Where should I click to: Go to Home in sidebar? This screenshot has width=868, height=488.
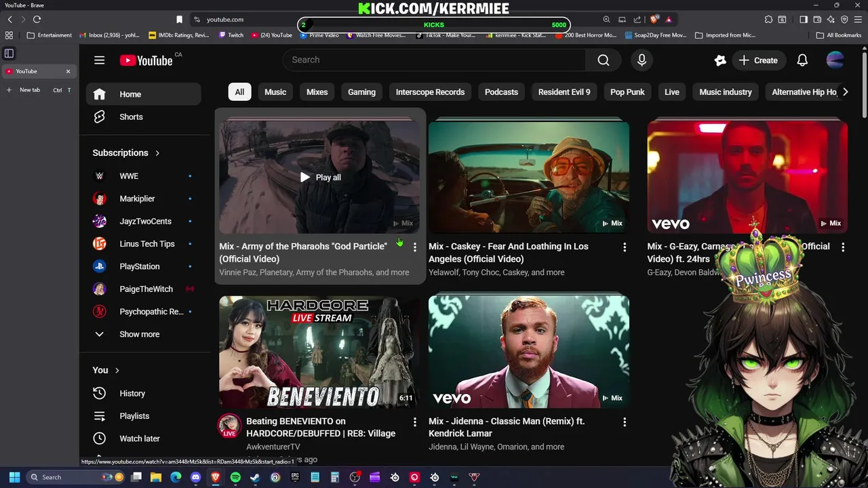coord(143,94)
